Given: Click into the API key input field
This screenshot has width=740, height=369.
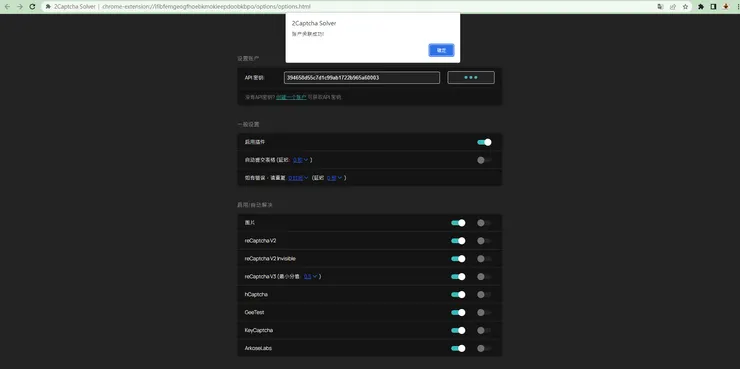Looking at the screenshot, I should click(362, 77).
